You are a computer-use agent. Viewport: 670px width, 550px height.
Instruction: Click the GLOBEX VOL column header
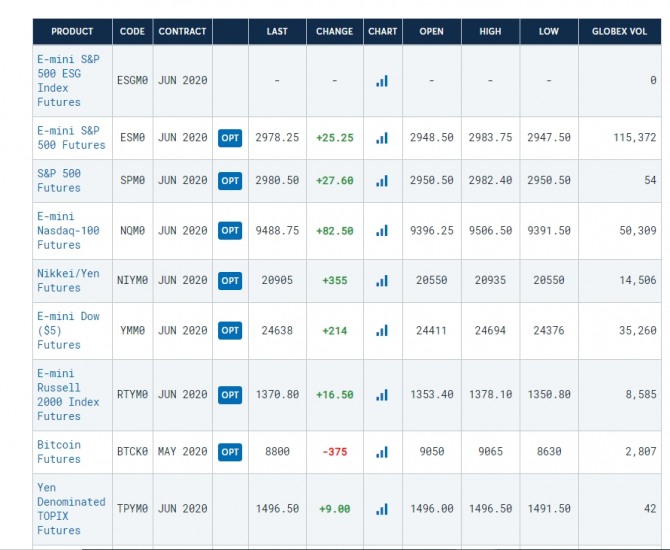point(620,32)
